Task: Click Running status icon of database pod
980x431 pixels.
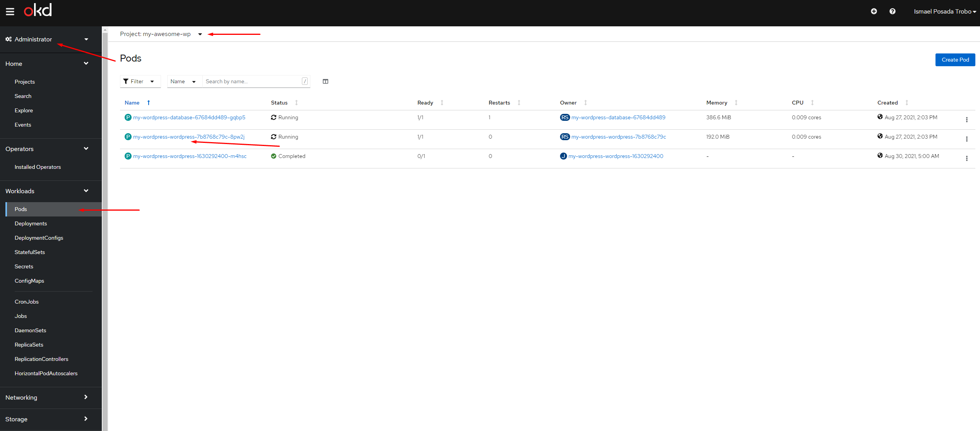Action: point(274,117)
